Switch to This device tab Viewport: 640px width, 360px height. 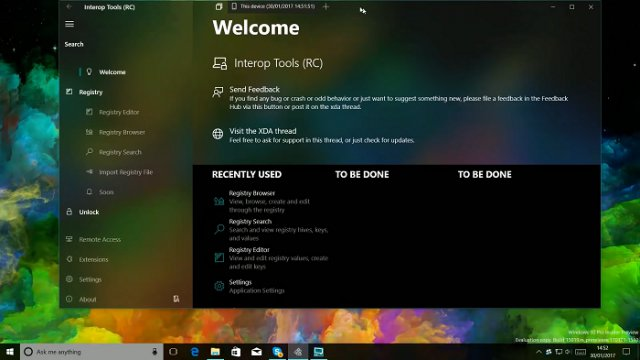click(273, 7)
